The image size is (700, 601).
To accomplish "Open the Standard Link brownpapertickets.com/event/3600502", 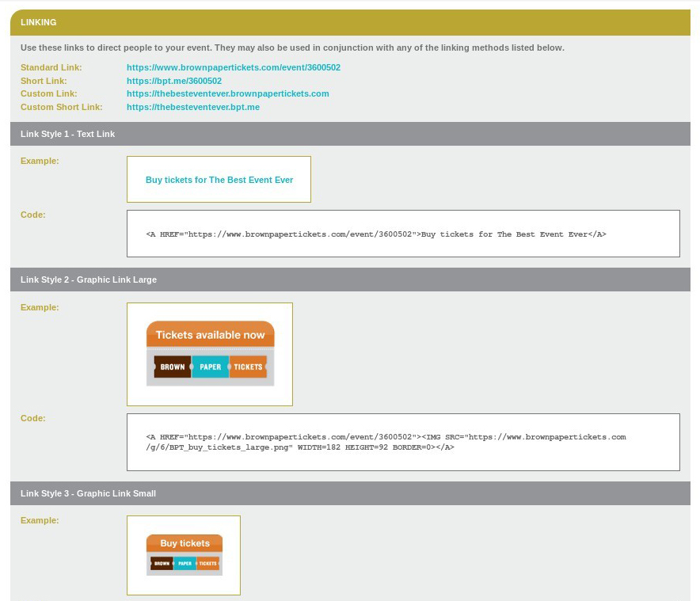I will 234,67.
